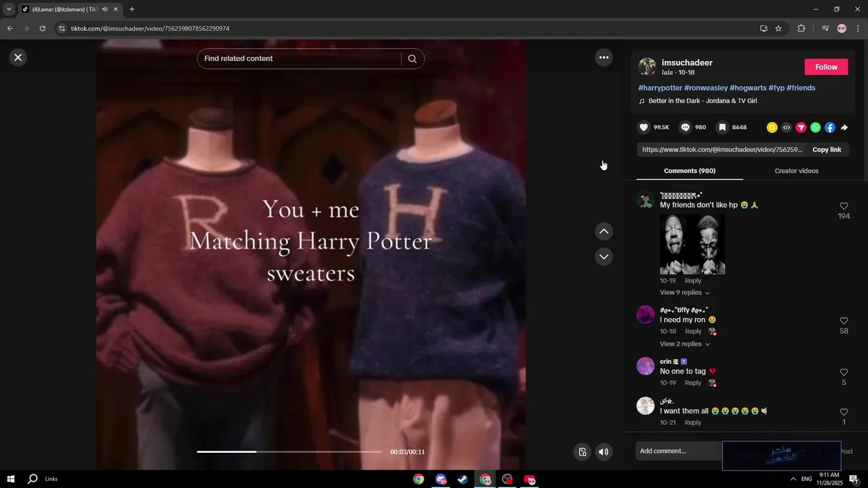Switch to Comments (980) tab
868x488 pixels.
click(690, 171)
